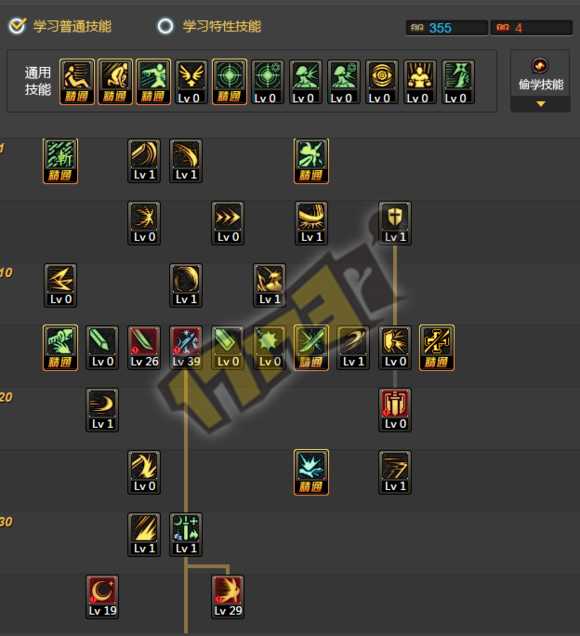
Task: Click the crescent slash skill Lv 1 at level 20
Action: [103, 410]
